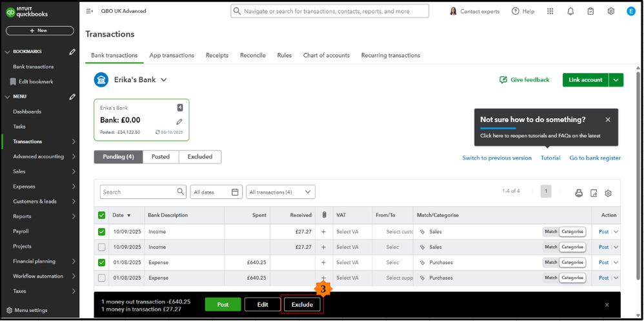The height and width of the screenshot is (321, 644).
Task: Open the Chart of accounts tab
Action: 326,55
